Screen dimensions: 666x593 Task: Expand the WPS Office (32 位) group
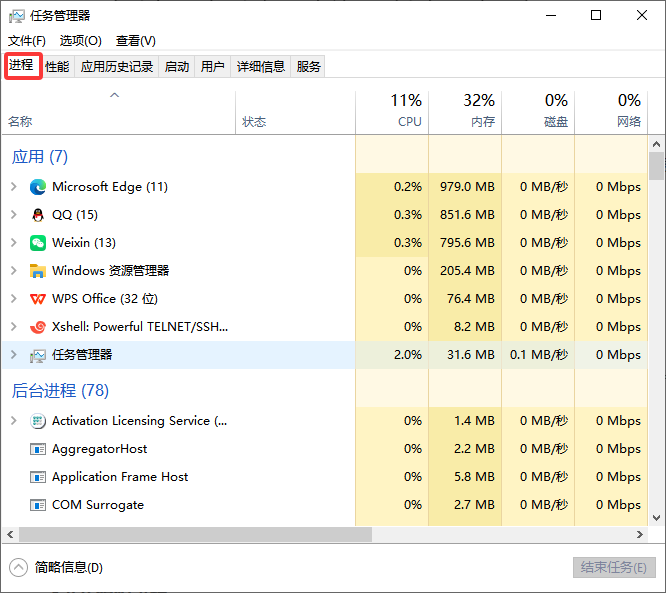pos(14,299)
